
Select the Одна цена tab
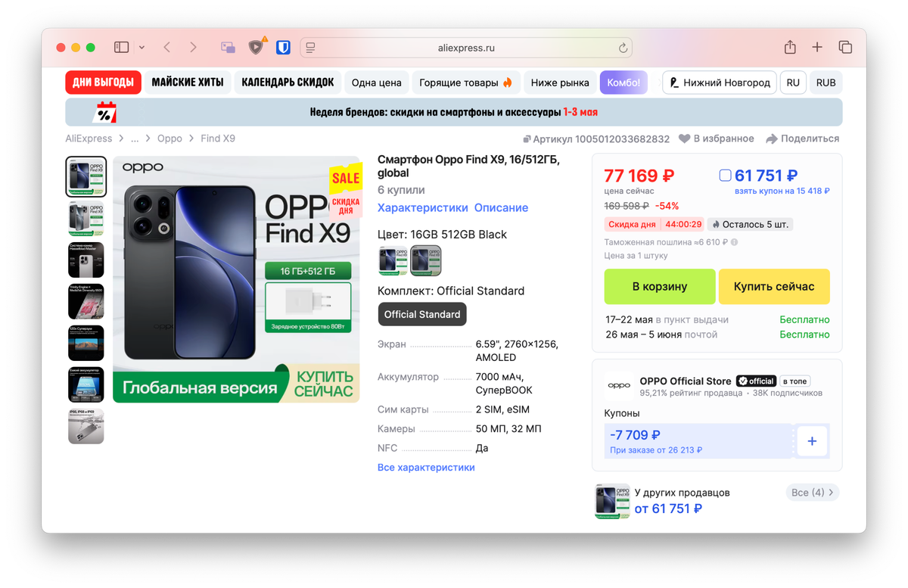click(376, 82)
